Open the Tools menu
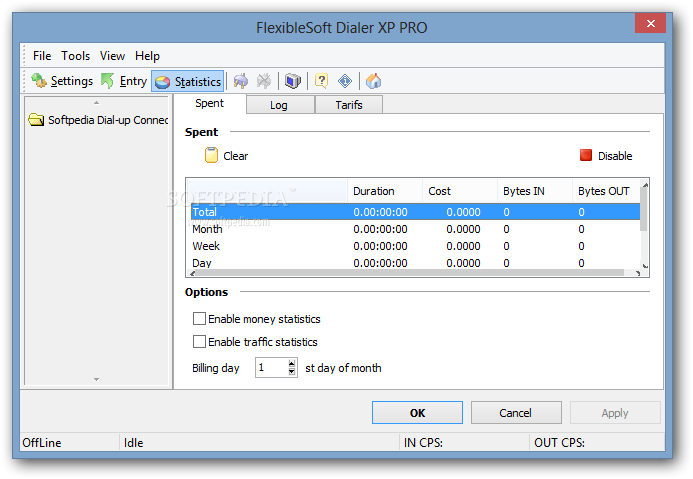This screenshot has width=693, height=479. coord(76,56)
